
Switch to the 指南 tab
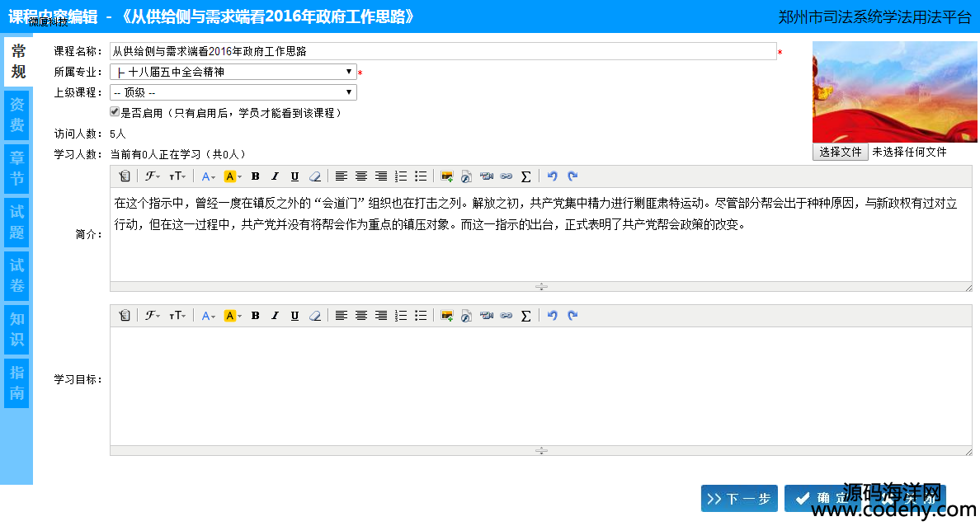pos(16,383)
